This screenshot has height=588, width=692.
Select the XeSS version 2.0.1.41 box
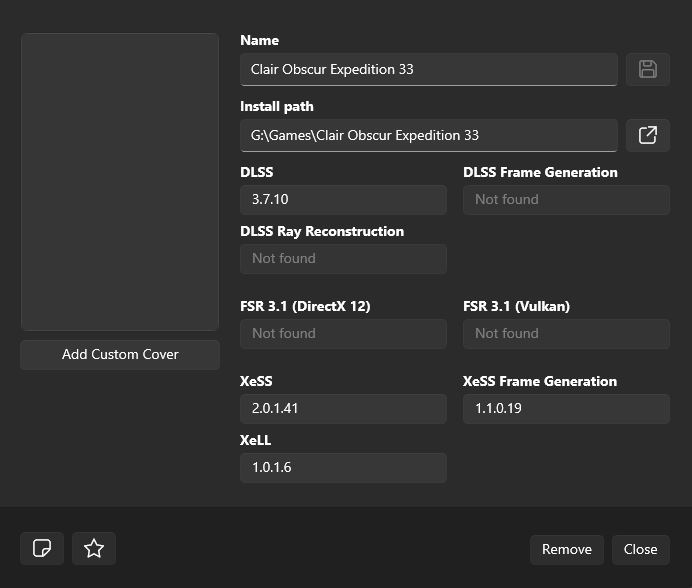click(343, 409)
